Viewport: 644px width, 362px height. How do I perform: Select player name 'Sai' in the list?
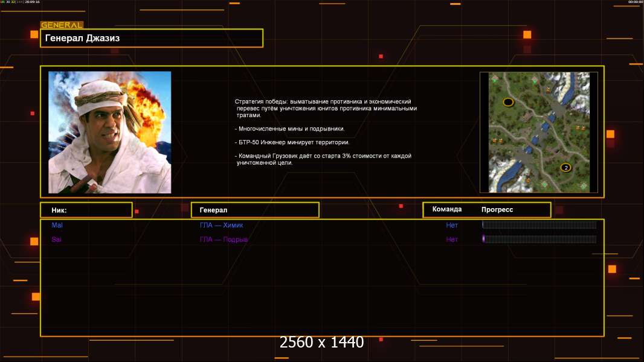coord(57,240)
